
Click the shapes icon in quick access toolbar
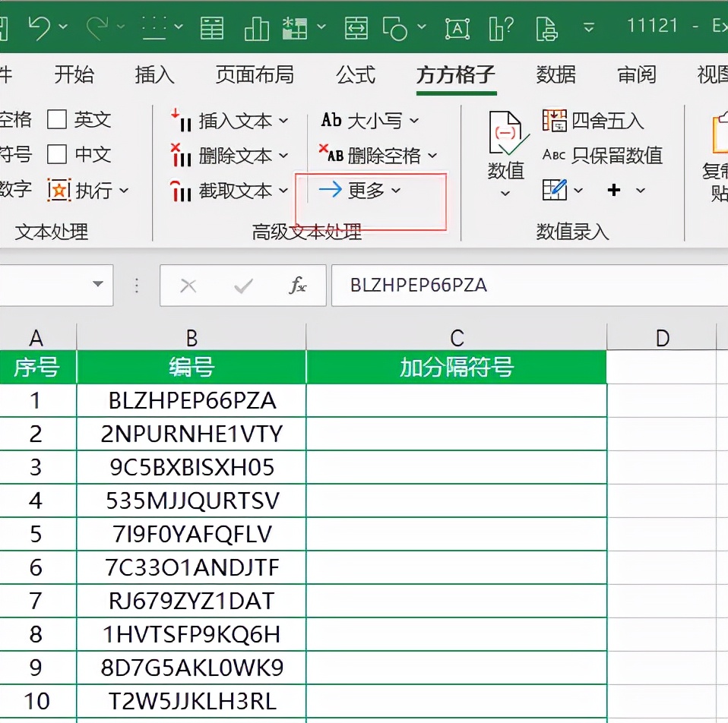click(394, 29)
